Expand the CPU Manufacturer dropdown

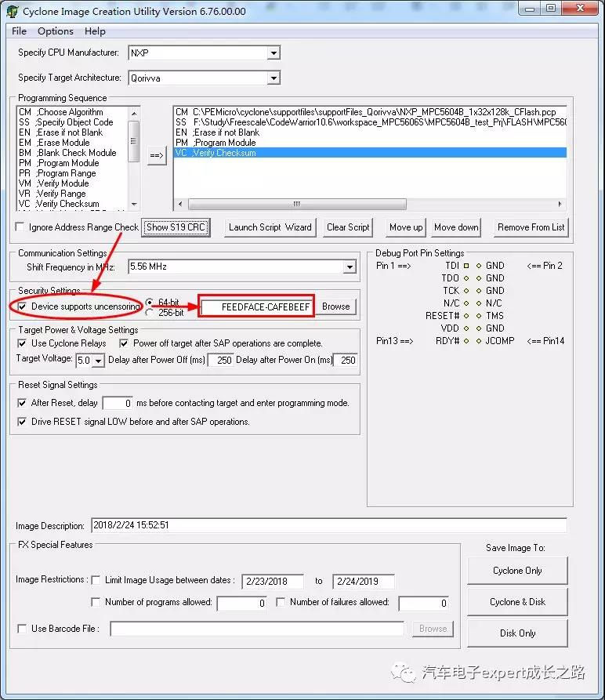pyautogui.click(x=274, y=53)
